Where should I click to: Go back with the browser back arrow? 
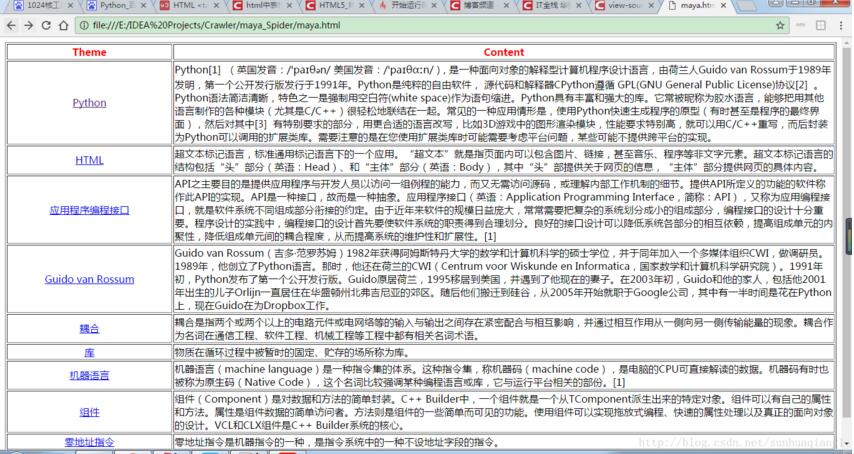pyautogui.click(x=11, y=26)
